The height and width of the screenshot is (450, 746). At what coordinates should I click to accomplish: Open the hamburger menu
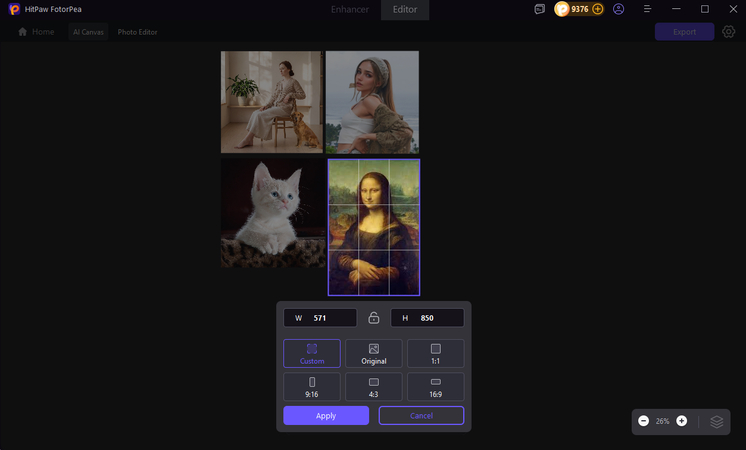click(x=648, y=9)
